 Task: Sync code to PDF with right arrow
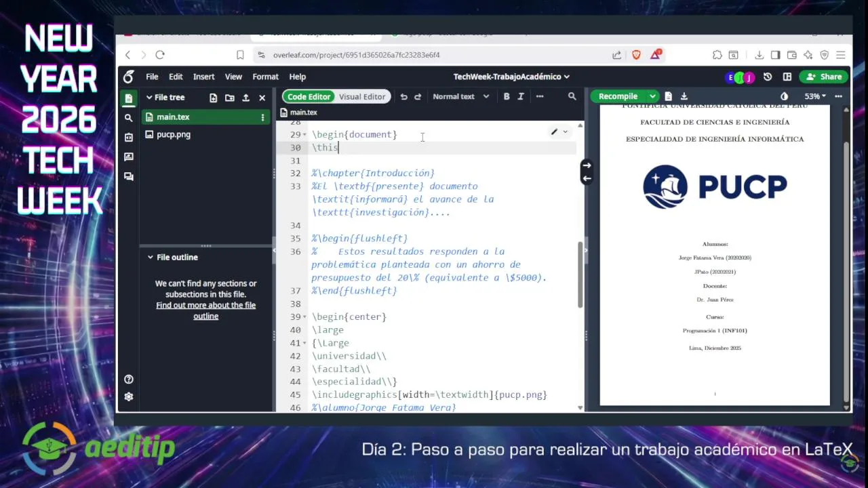[x=587, y=165]
